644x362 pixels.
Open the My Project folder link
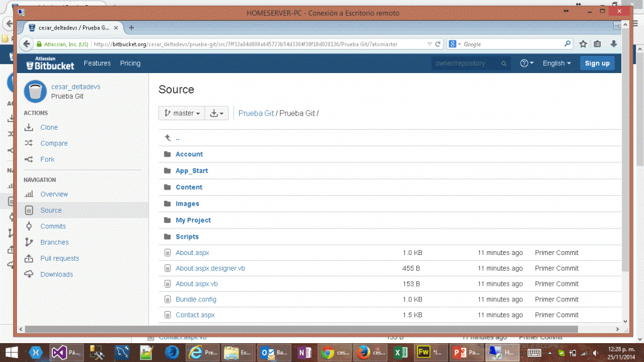(193, 220)
